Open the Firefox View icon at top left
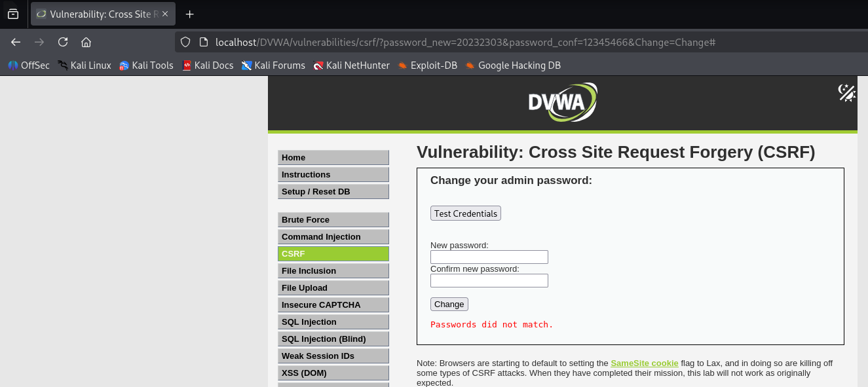The image size is (868, 387). point(13,14)
